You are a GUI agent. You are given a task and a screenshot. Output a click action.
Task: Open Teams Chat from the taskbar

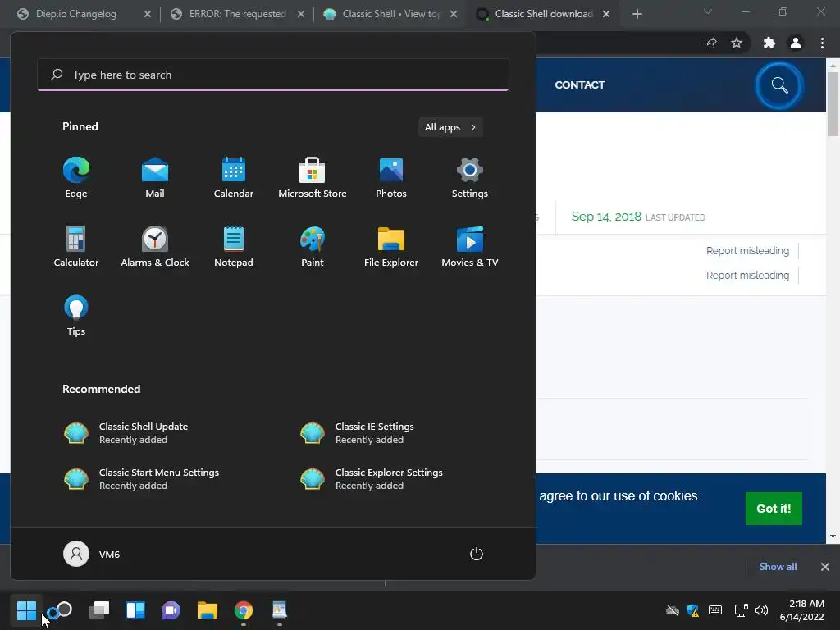[x=171, y=610]
